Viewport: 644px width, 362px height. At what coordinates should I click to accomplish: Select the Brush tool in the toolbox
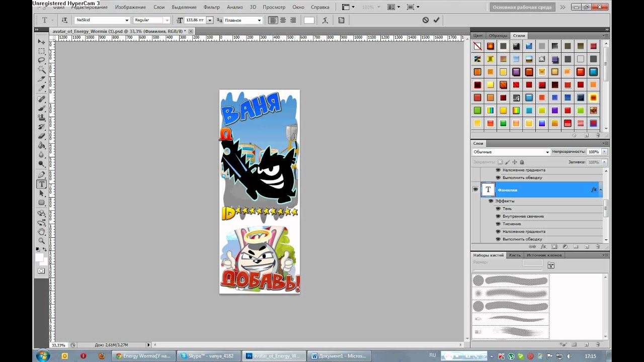coord(42,108)
